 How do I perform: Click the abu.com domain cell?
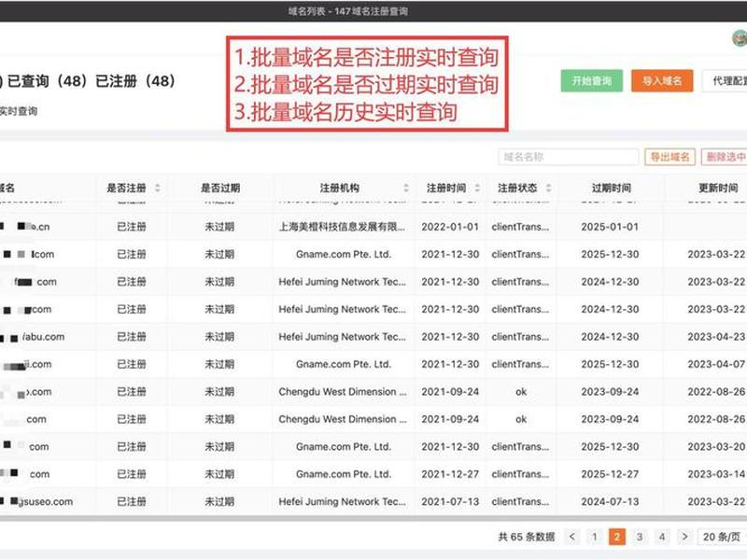pos(43,337)
